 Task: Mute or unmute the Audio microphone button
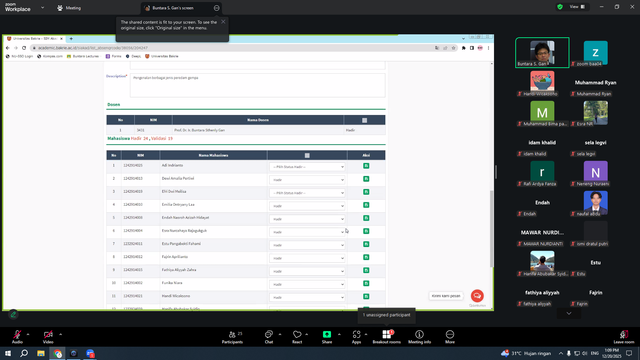click(17, 337)
